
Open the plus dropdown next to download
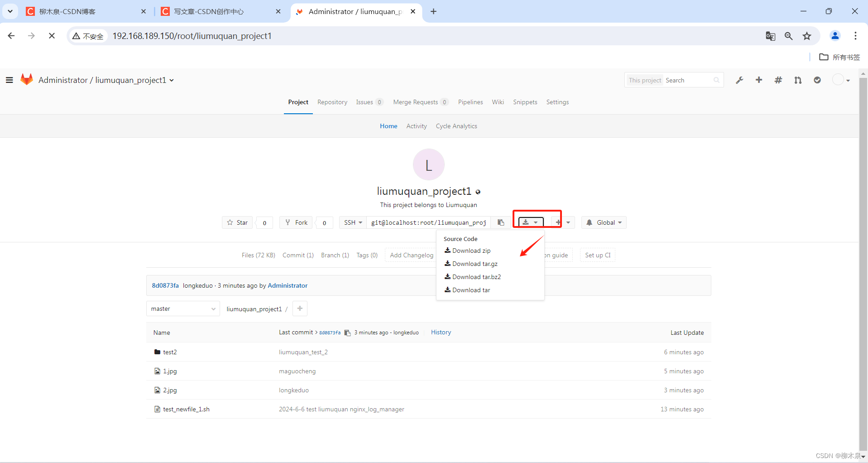pyautogui.click(x=563, y=222)
